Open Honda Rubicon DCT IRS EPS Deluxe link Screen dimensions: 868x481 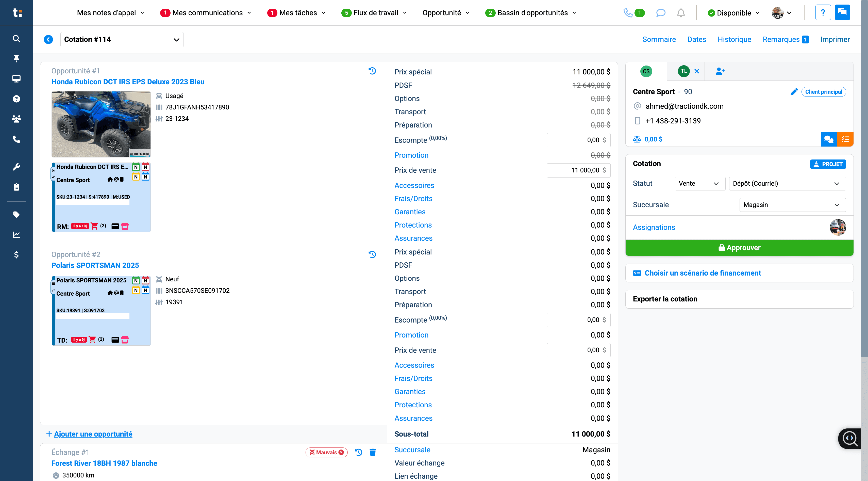128,82
